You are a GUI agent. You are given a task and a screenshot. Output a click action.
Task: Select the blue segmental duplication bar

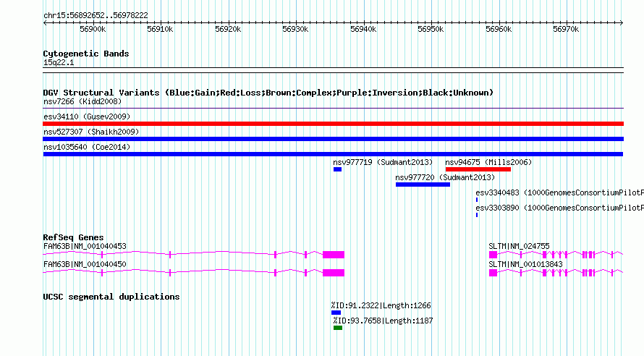[x=336, y=313]
